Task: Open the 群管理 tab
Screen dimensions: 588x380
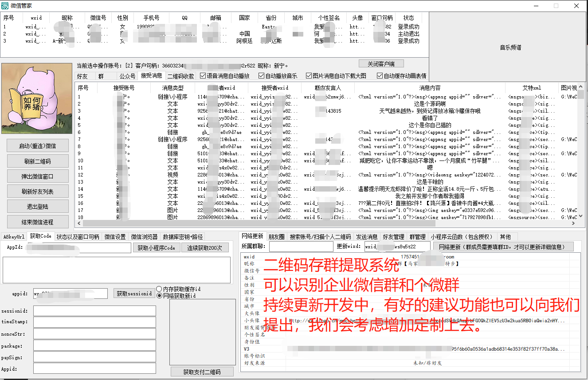Action: tap(417, 237)
